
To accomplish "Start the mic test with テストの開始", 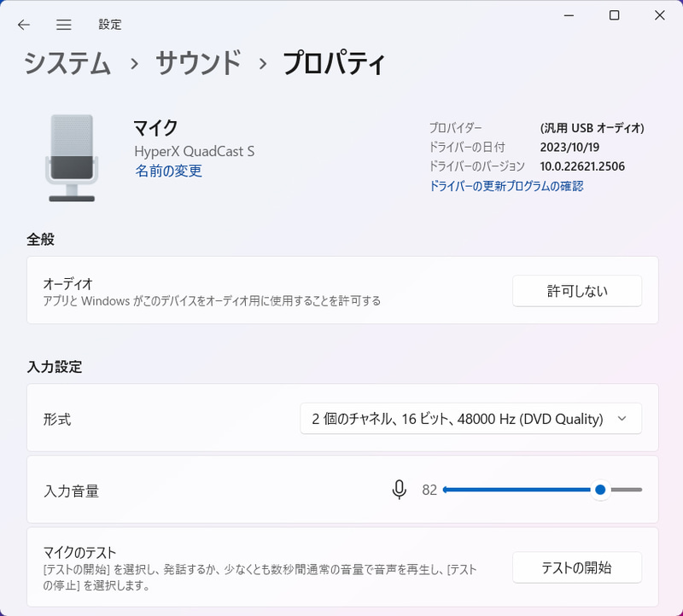I will (x=577, y=567).
